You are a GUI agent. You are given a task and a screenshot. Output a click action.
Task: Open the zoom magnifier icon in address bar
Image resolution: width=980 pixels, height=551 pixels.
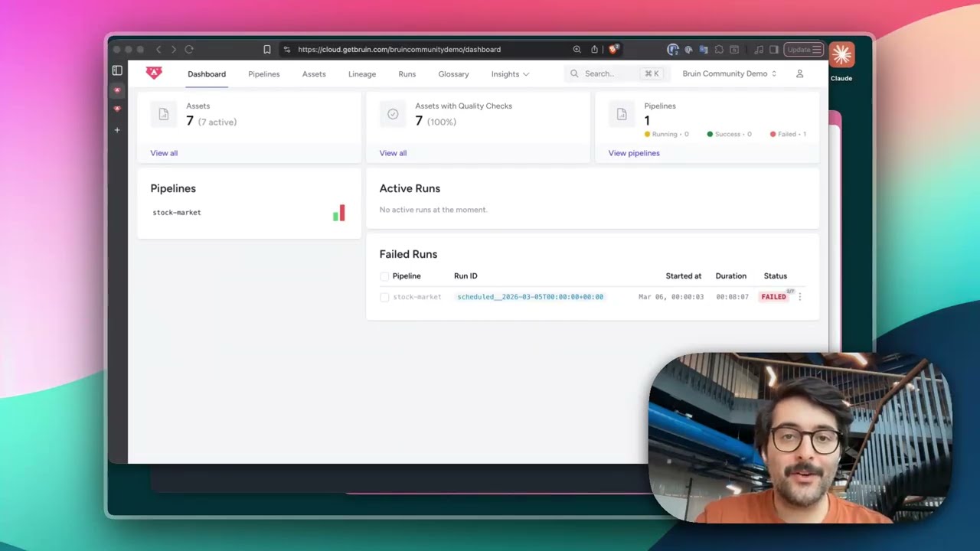(577, 49)
